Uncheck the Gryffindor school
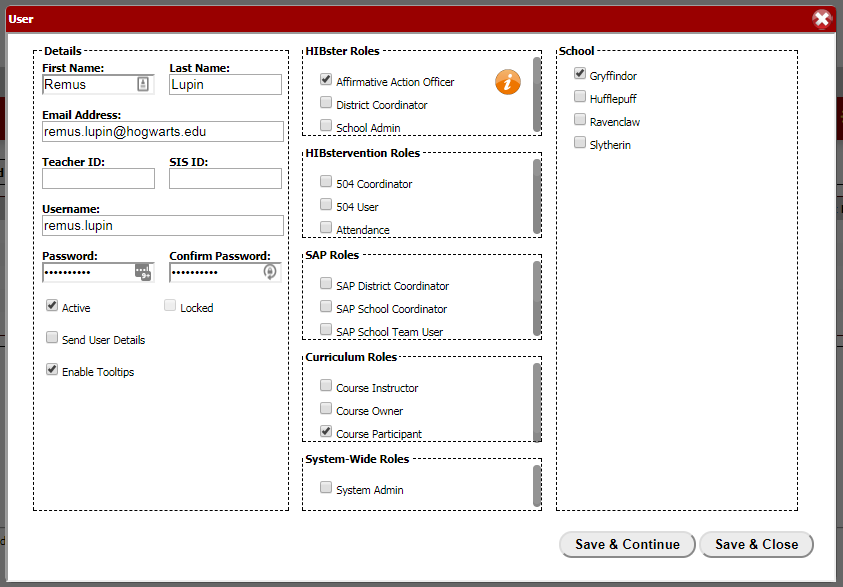 [x=580, y=73]
